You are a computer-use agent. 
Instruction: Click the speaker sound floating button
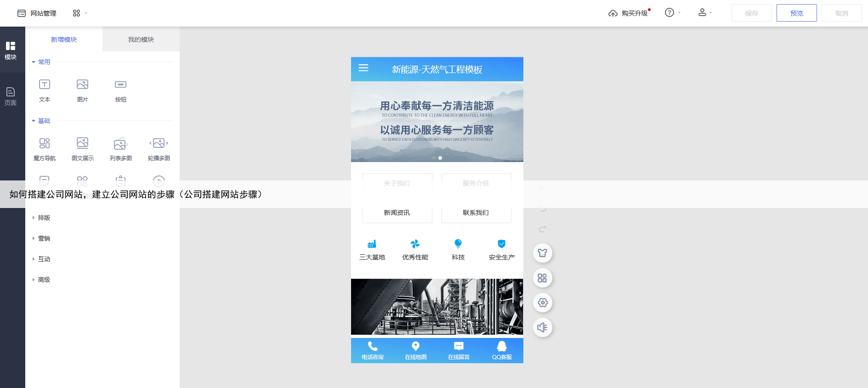tap(542, 327)
